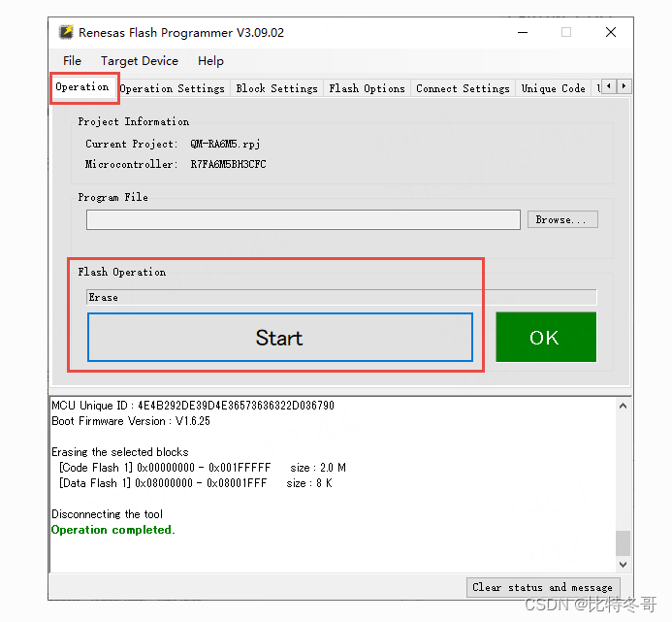Click the Start button
Screen dimensions: 672x622
[280, 337]
